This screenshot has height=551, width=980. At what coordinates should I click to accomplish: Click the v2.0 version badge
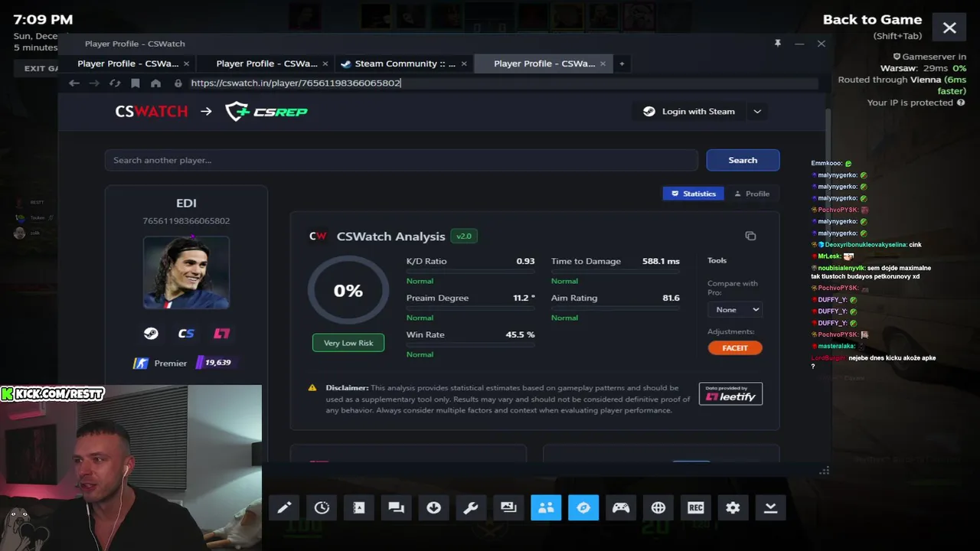464,236
